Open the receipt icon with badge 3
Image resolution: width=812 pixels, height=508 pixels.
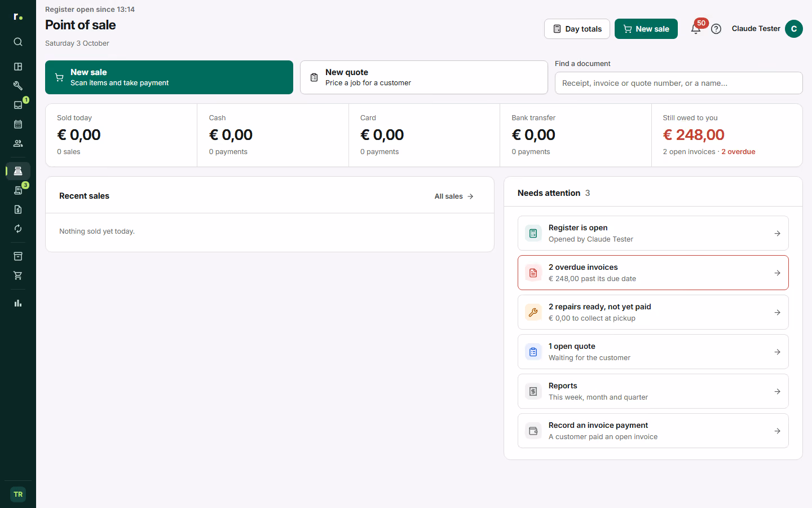[x=18, y=190]
